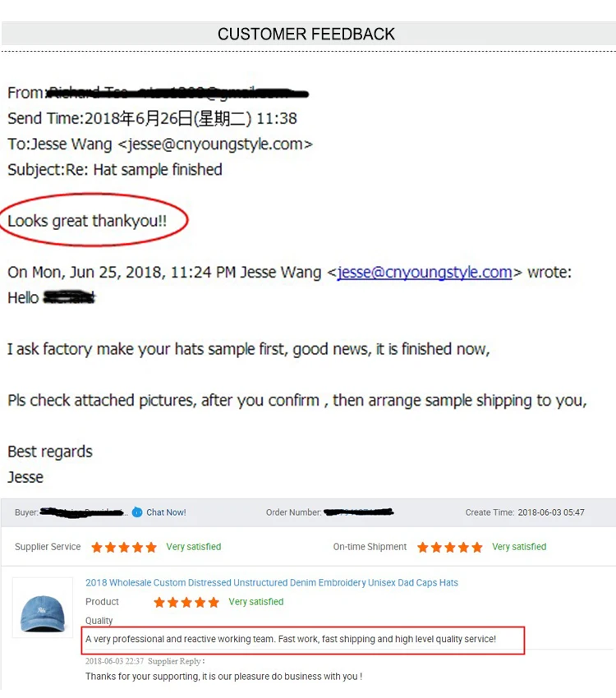Viewport: 616px width, 698px height.
Task: Click the red-boxed review comment text
Action: coord(291,639)
